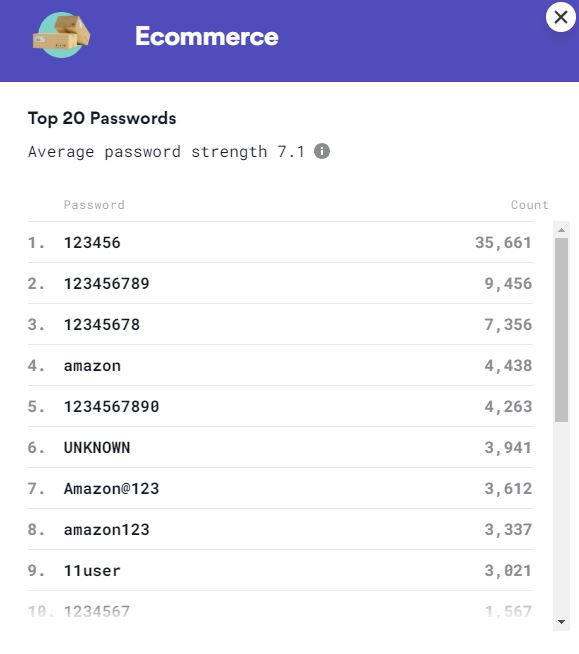Click the scrollbar down arrow
Image resolution: width=579 pixels, height=654 pixels.
(561, 622)
